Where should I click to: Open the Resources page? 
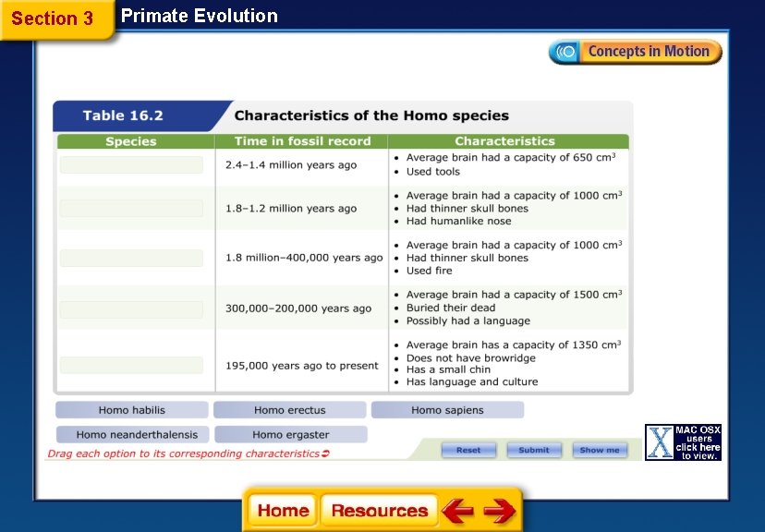[x=379, y=511]
